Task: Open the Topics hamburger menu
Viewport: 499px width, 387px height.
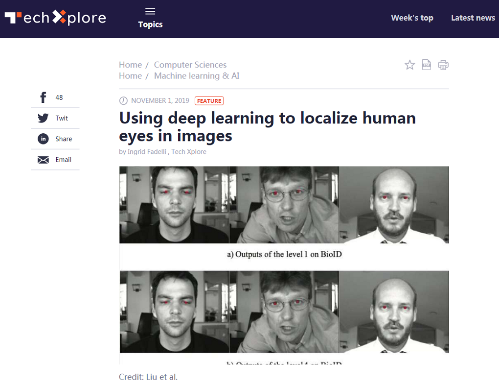Action: [x=150, y=18]
